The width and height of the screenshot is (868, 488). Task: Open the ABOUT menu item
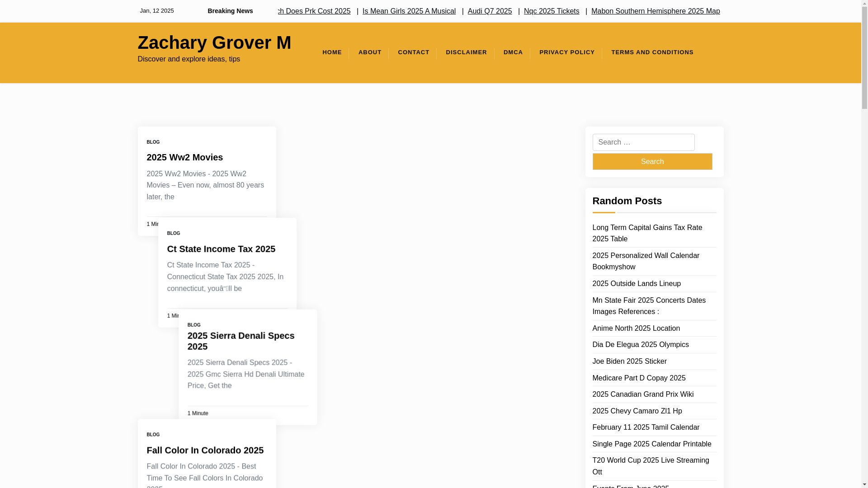coord(370,52)
